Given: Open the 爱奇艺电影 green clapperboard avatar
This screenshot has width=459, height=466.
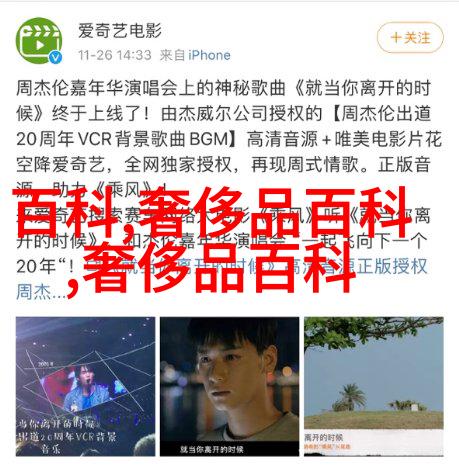Looking at the screenshot, I should (39, 41).
